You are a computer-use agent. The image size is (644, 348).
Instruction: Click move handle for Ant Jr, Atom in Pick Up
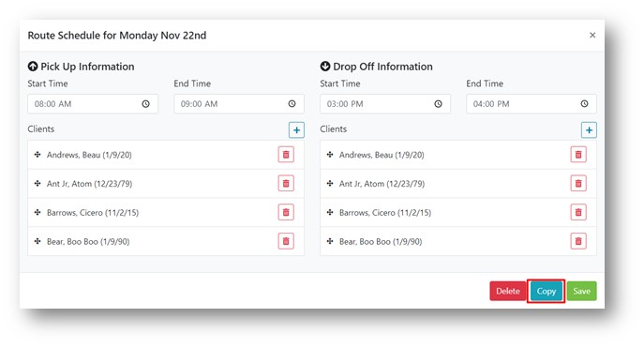pos(37,183)
